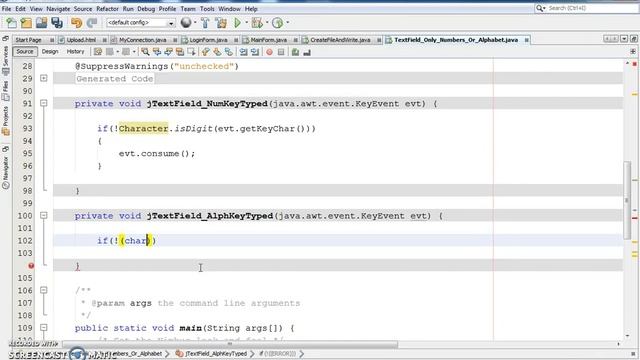This screenshot has height=360, width=640.
Task: Click the Comment icon in editor toolbar
Action: click(296, 52)
